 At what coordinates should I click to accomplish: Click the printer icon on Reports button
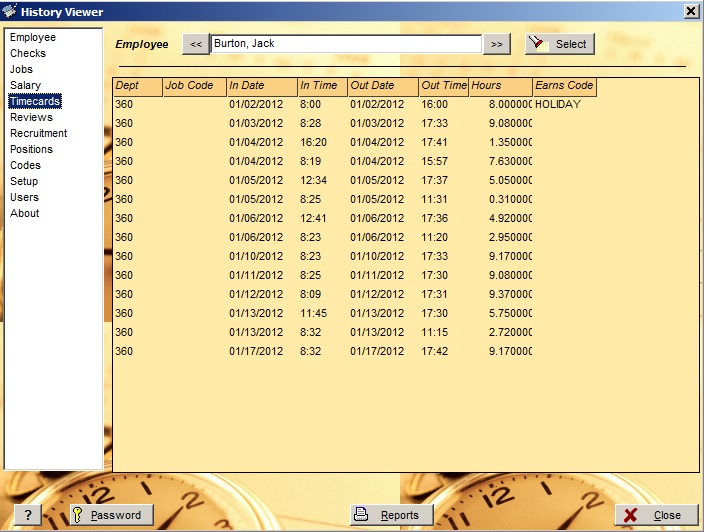(361, 514)
